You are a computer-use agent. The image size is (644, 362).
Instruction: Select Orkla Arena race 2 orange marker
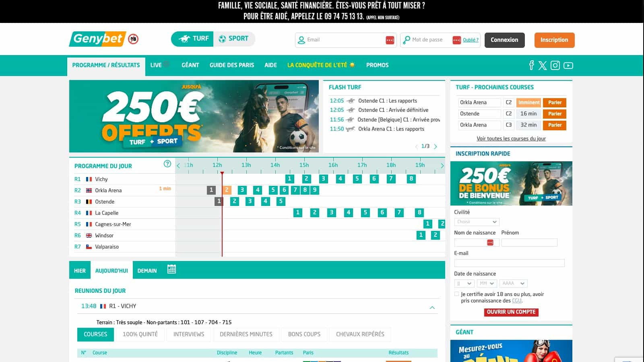(227, 190)
